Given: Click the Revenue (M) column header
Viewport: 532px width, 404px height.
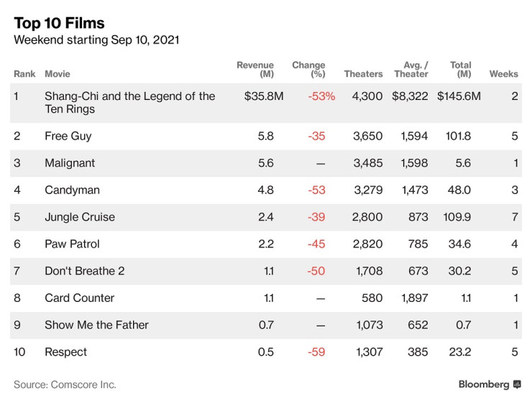Looking at the screenshot, I should pos(255,70).
